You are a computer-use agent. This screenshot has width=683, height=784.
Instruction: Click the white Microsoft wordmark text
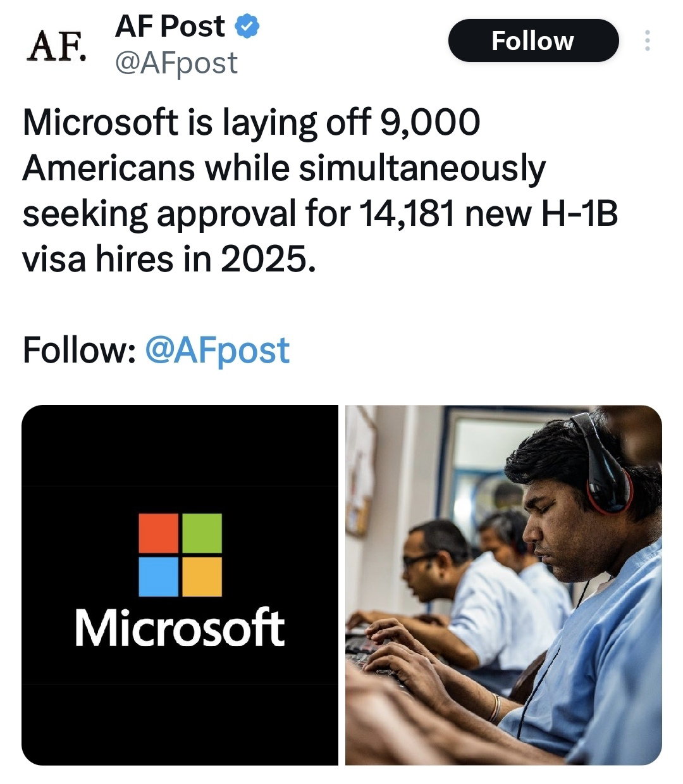[x=180, y=627]
